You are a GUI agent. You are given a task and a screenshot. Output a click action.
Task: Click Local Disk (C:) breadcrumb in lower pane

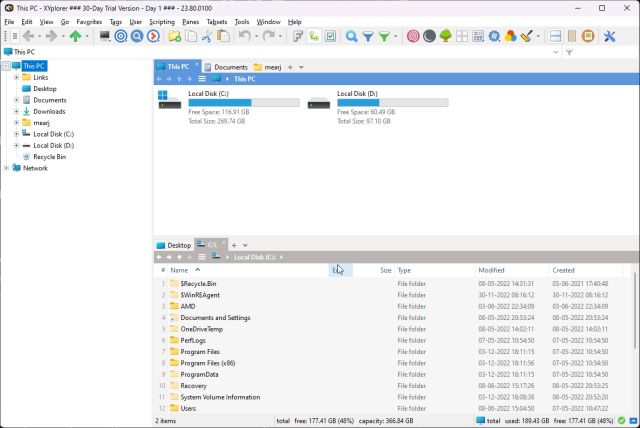pos(254,257)
